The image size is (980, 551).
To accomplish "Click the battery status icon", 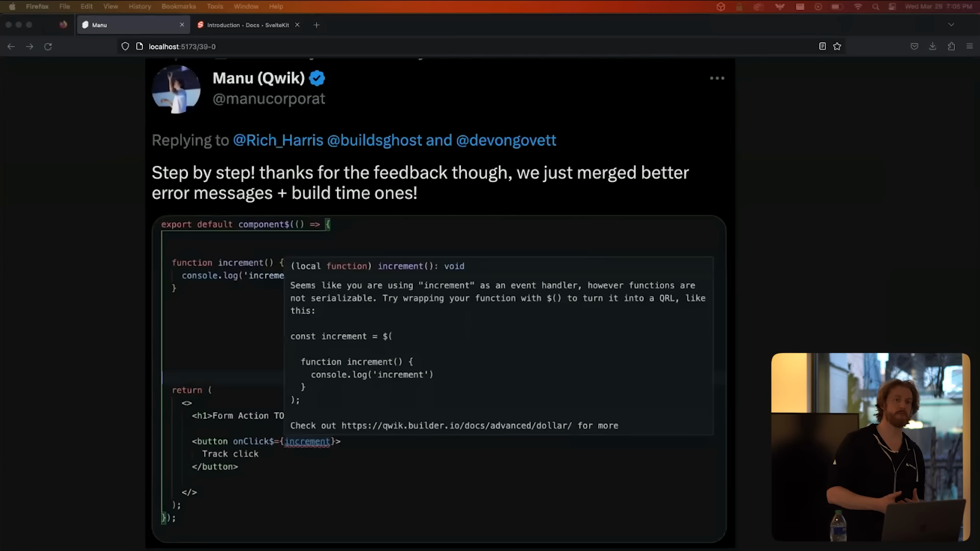I will 837,7.
